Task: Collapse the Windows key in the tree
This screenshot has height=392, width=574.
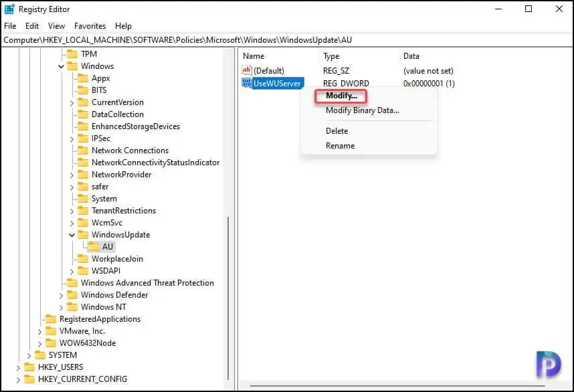Action: pyautogui.click(x=61, y=67)
